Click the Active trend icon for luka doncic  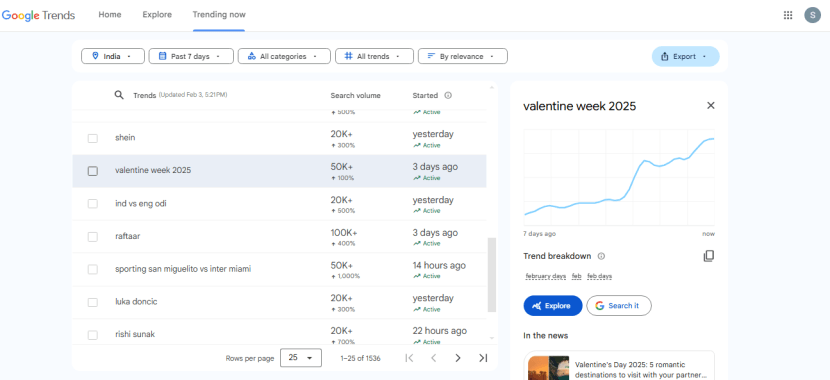click(417, 309)
